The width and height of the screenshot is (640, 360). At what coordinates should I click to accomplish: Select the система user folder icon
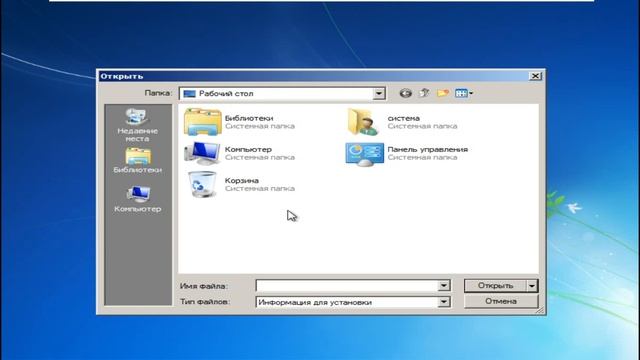point(363,122)
